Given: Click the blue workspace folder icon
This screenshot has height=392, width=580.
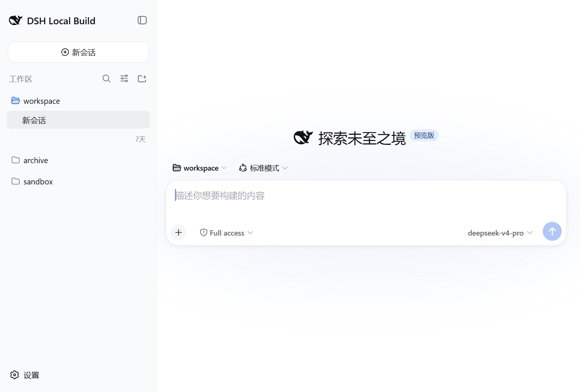Looking at the screenshot, I should (16, 100).
